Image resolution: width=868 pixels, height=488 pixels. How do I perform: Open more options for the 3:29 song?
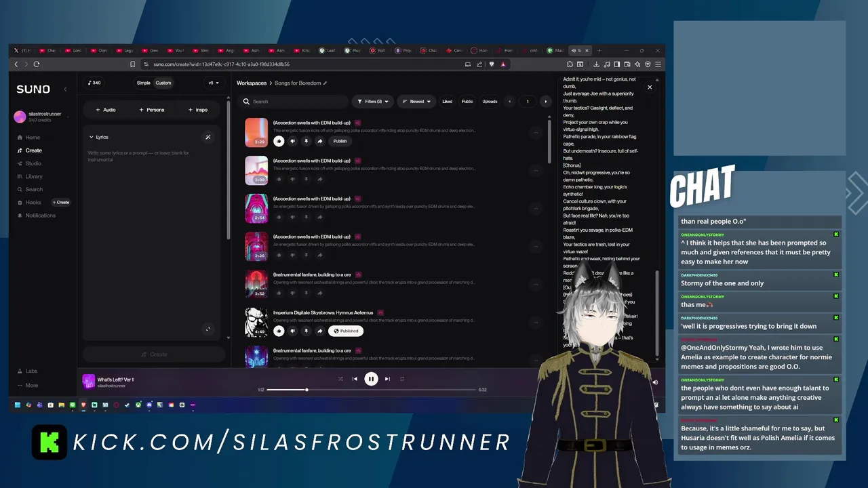pos(536,133)
